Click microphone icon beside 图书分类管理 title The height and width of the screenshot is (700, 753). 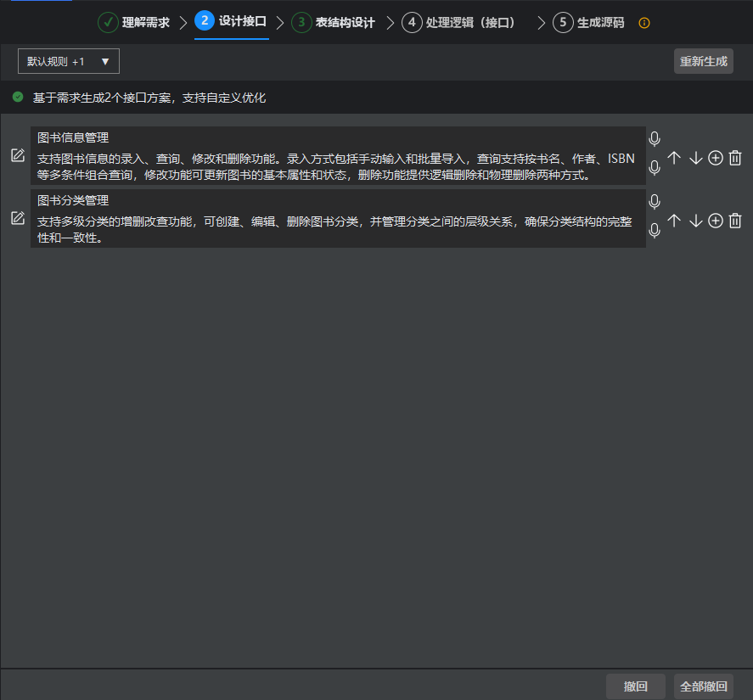(655, 202)
